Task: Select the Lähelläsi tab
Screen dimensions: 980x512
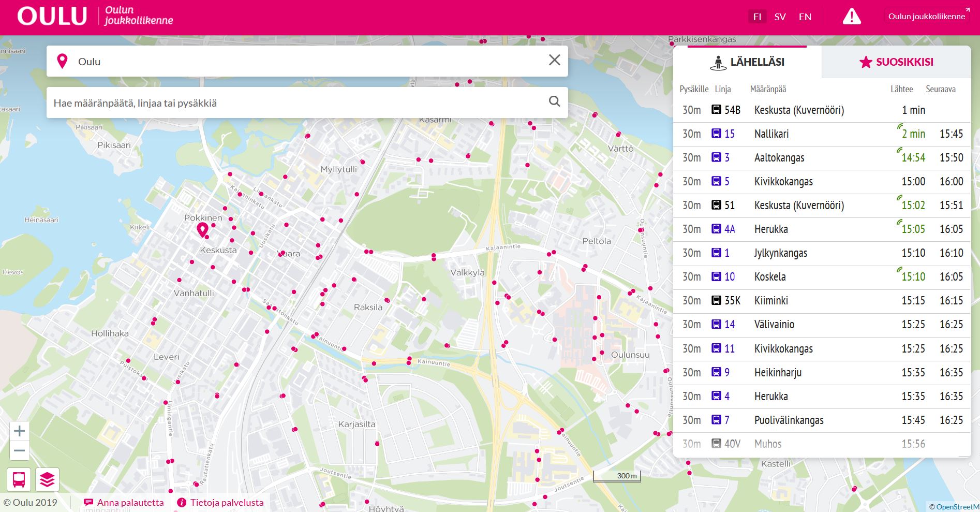Action: coord(747,62)
